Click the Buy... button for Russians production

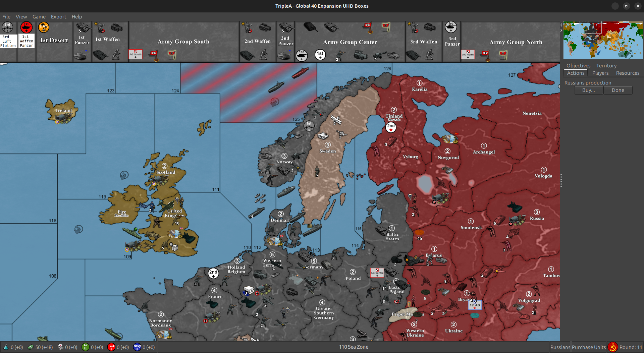pyautogui.click(x=588, y=90)
